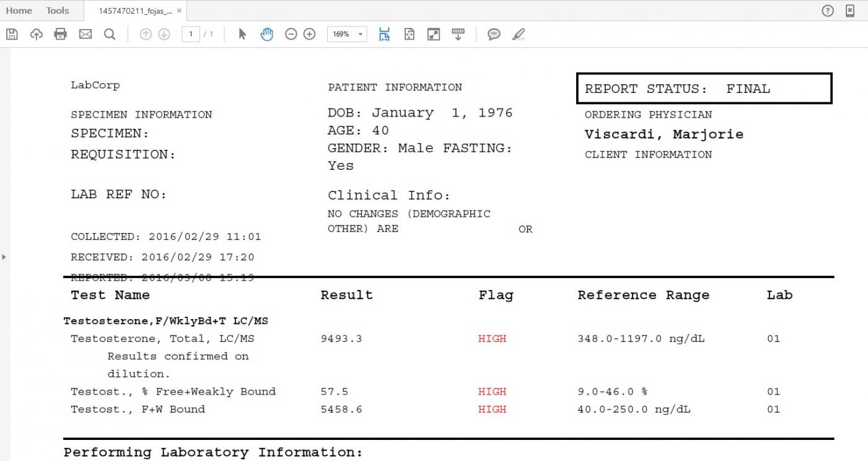Activate the hand pan tool
The width and height of the screenshot is (868, 461).
click(266, 35)
